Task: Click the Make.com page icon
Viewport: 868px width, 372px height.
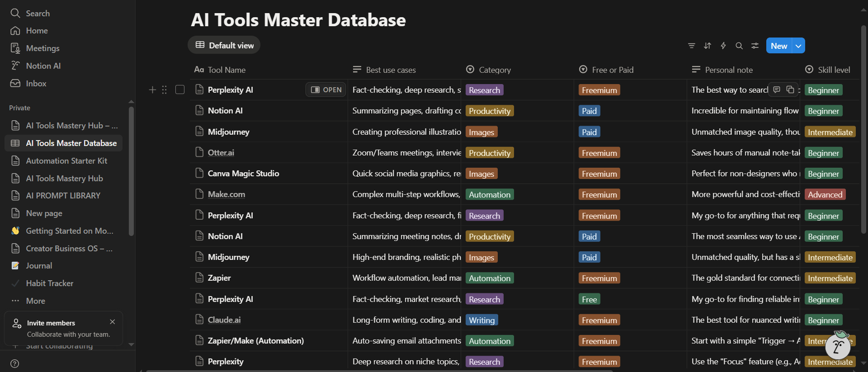Action: 199,194
